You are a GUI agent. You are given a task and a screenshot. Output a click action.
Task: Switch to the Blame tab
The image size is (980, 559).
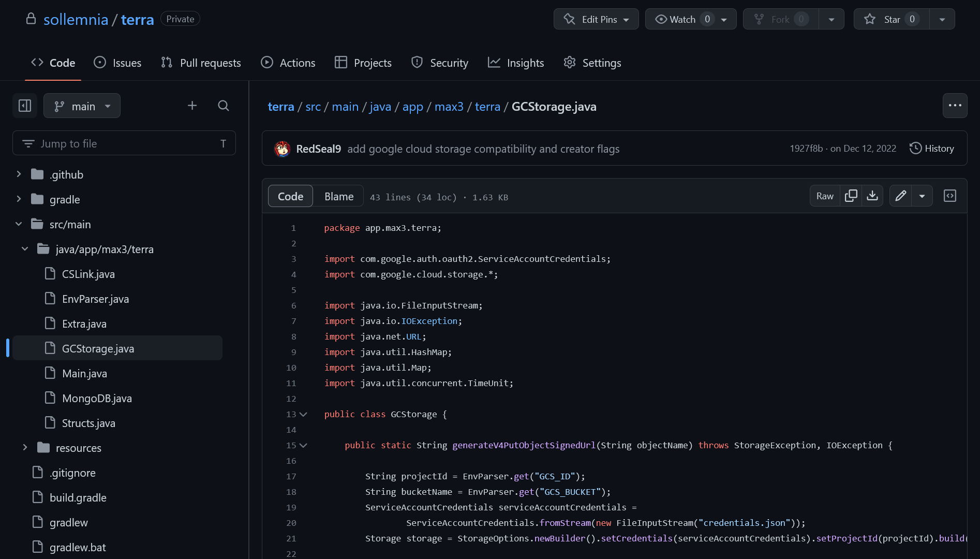(x=338, y=196)
